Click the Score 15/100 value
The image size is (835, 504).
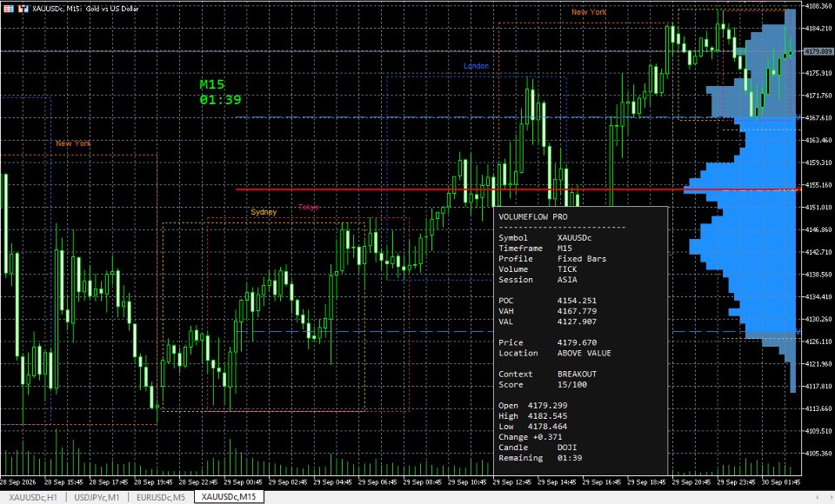[x=572, y=384]
